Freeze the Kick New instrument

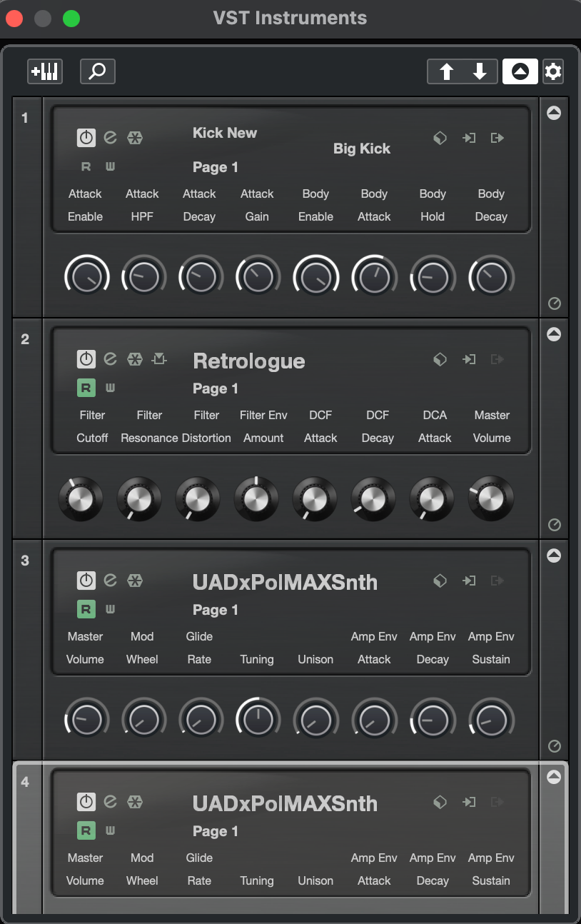click(134, 138)
